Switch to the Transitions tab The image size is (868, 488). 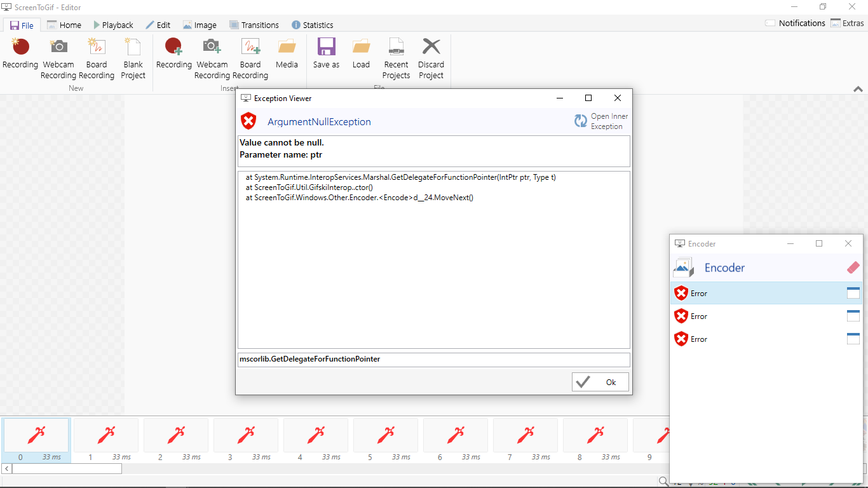click(254, 25)
